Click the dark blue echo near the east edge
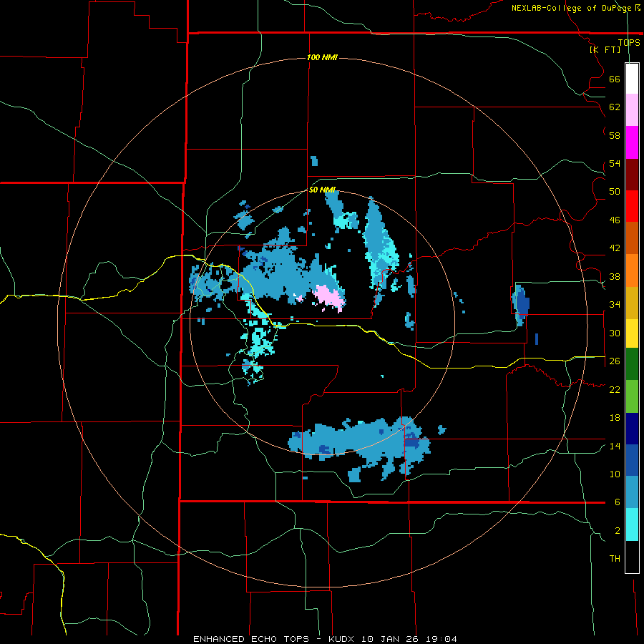 [521, 304]
